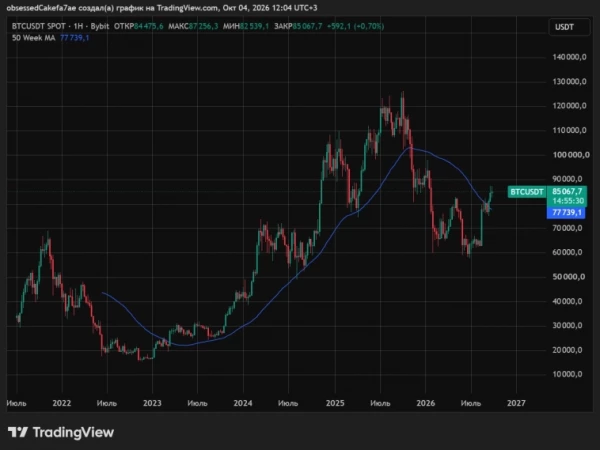The image size is (600, 450).
Task: Select the 50 Week MA indicator label
Action: point(34,38)
